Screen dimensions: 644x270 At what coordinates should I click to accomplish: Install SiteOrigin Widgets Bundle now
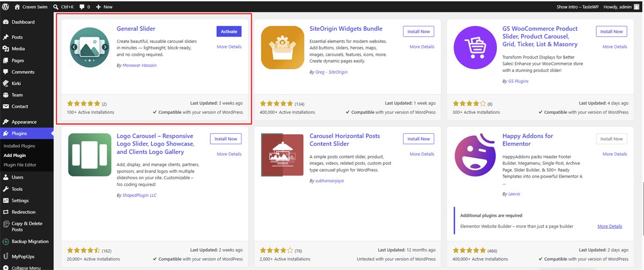(x=419, y=32)
